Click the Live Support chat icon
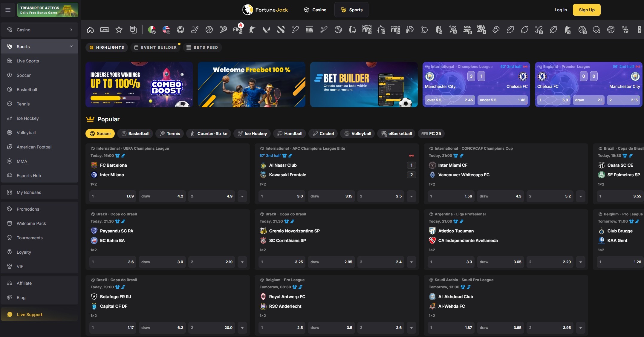 click(x=10, y=314)
